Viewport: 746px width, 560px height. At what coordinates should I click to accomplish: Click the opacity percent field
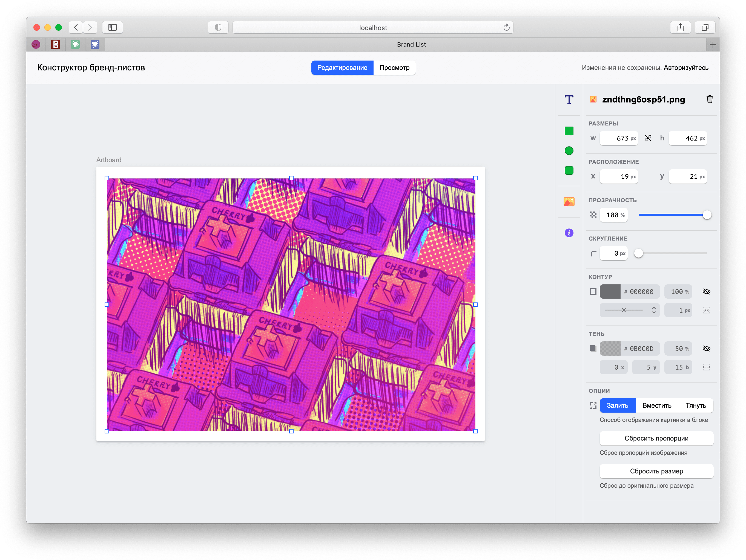click(614, 215)
